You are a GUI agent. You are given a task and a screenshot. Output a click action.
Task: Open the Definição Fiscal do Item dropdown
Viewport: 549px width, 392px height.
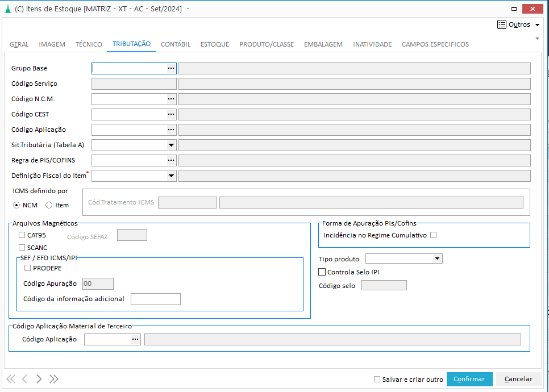171,176
